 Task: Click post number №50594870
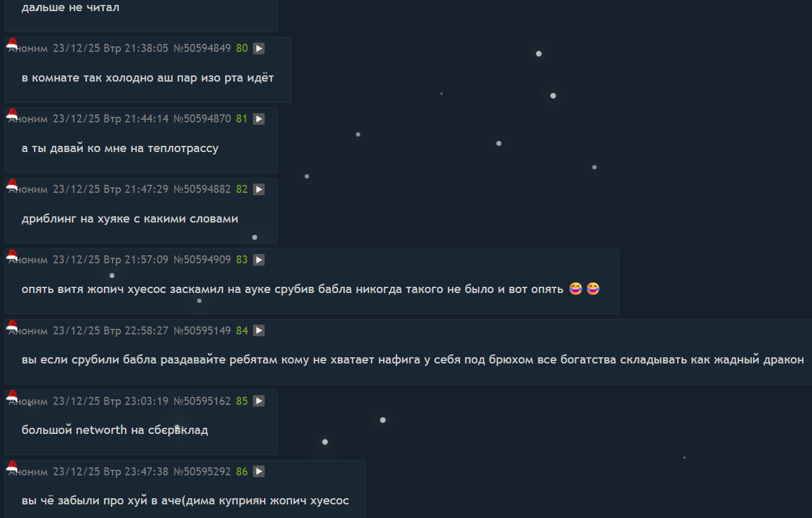(202, 119)
